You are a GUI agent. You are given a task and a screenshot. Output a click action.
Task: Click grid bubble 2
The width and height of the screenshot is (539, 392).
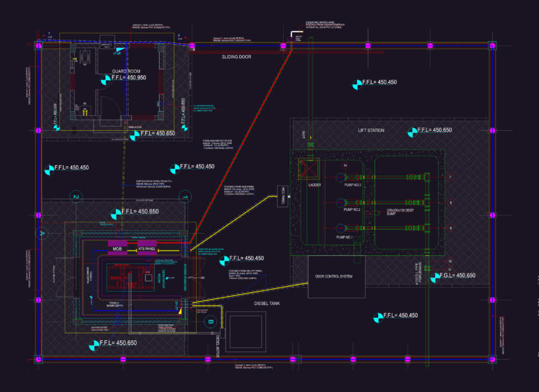[x=76, y=197]
